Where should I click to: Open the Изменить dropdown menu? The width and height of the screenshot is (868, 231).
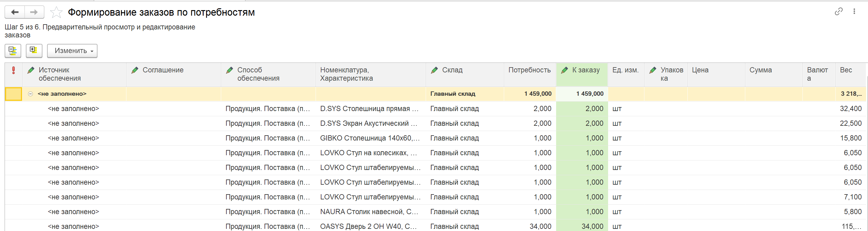[72, 51]
